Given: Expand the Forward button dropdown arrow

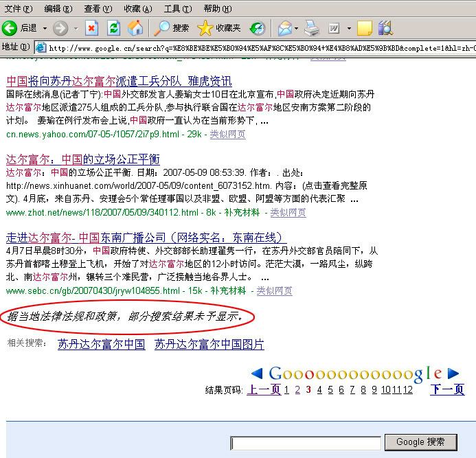Looking at the screenshot, I should [x=75, y=28].
